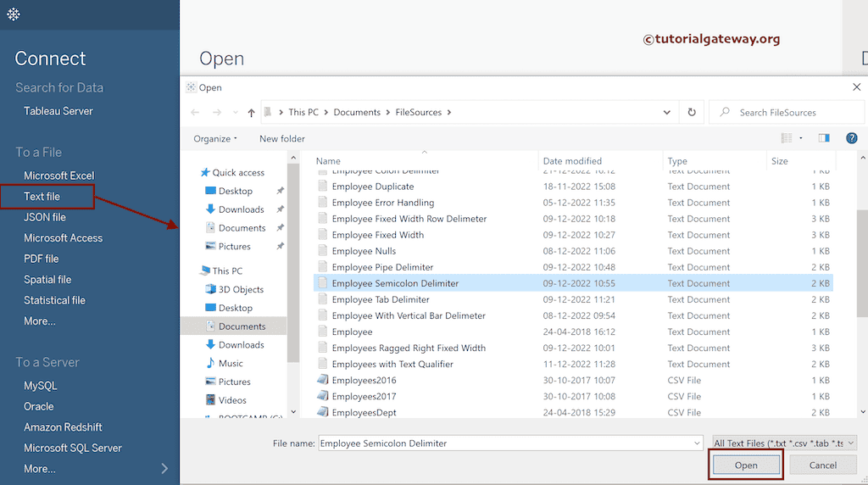This screenshot has height=485, width=868.
Task: Open the file type filter dropdown
Action: click(785, 443)
